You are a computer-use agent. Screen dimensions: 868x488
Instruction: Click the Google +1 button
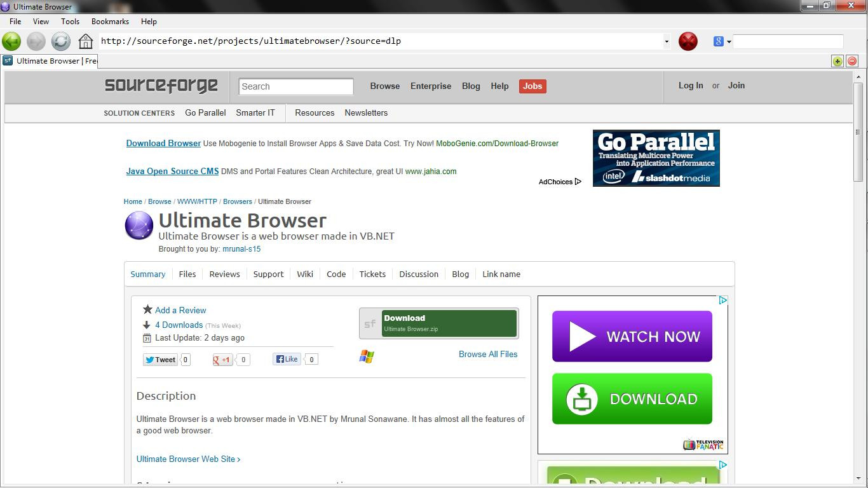222,360
